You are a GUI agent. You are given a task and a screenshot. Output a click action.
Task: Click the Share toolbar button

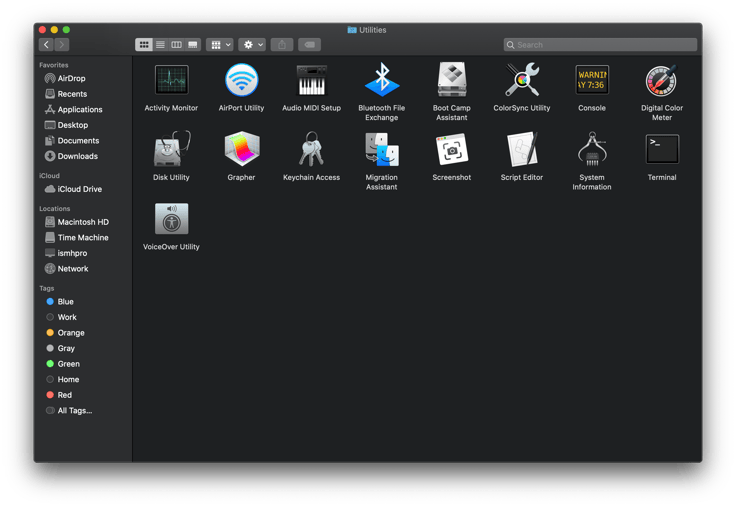[x=282, y=45]
